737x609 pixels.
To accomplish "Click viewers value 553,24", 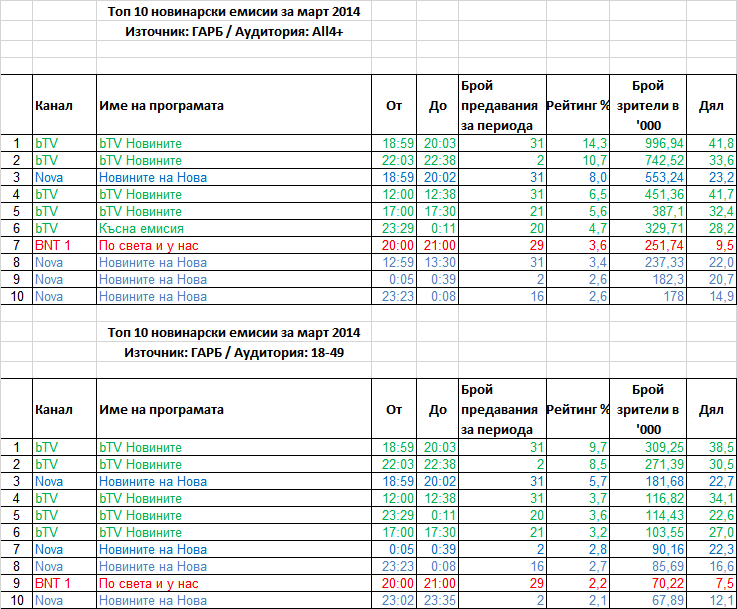I will [664, 177].
